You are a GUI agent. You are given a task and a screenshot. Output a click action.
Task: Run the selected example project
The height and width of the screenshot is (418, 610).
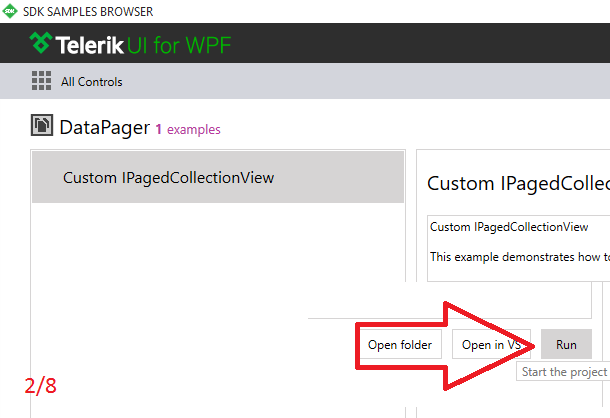click(566, 344)
